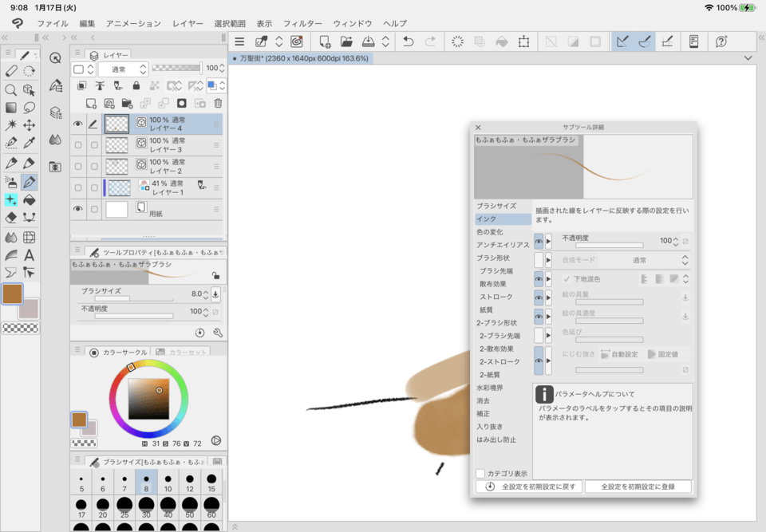Show hidden layer レイヤー 3
The width and height of the screenshot is (766, 532).
point(78,145)
